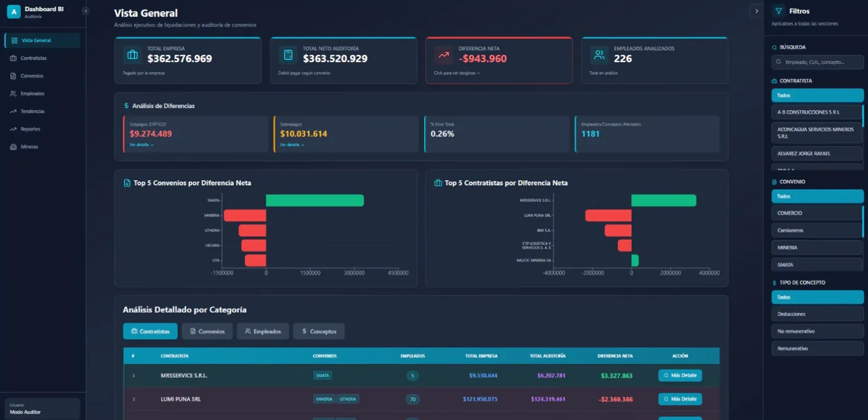Open 'Ver detalle' link under Subpagos
The height and width of the screenshot is (420, 868).
pos(141,145)
